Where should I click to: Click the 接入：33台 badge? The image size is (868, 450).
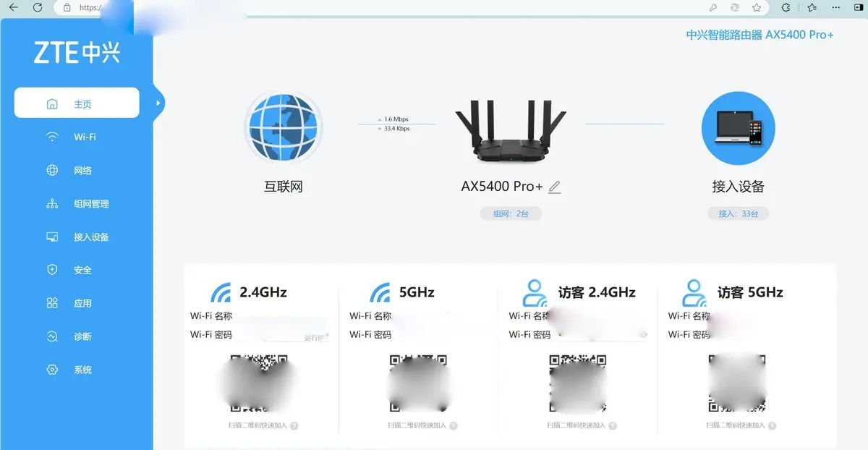738,213
